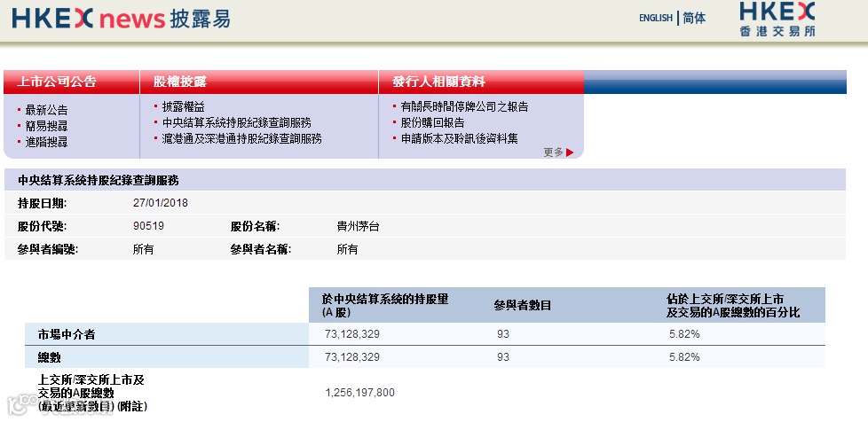Viewport: 868px width, 422px height.
Task: Open 進階搜尋 link
Action: 46,142
